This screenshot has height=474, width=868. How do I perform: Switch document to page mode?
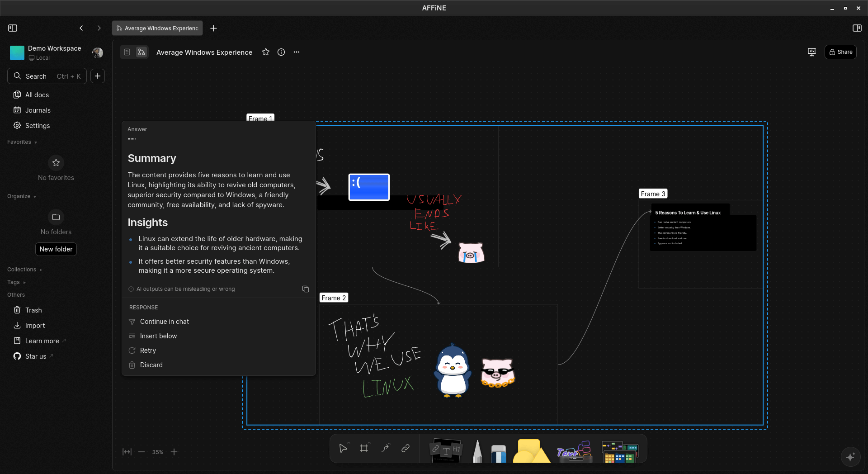point(127,52)
